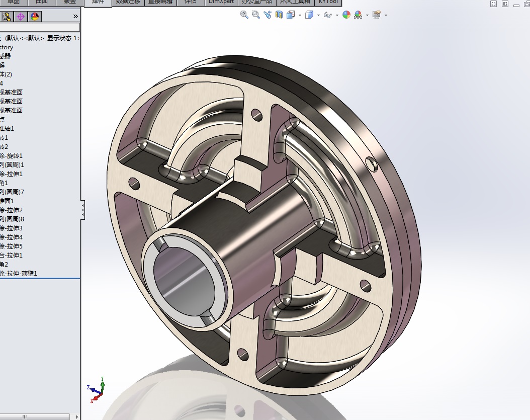Select the 切除-拉伸-薄壁1 feature
The width and height of the screenshot is (530, 420).
(x=19, y=273)
